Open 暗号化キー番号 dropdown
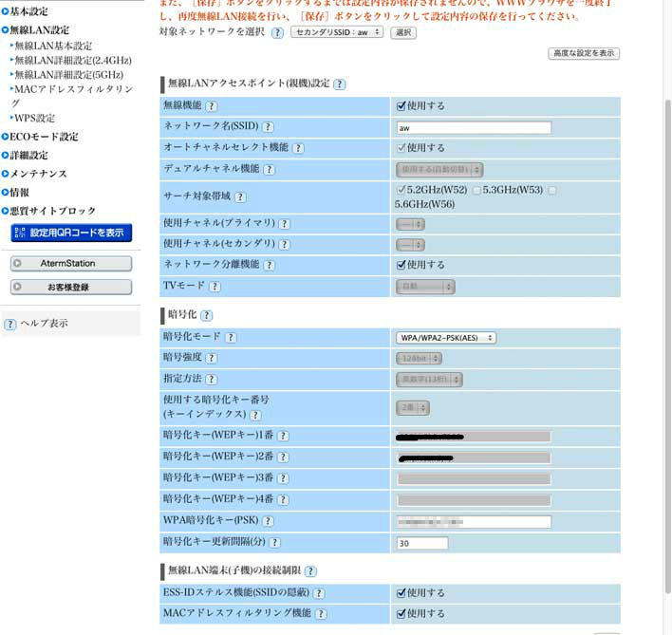672x635 pixels. pyautogui.click(x=413, y=408)
